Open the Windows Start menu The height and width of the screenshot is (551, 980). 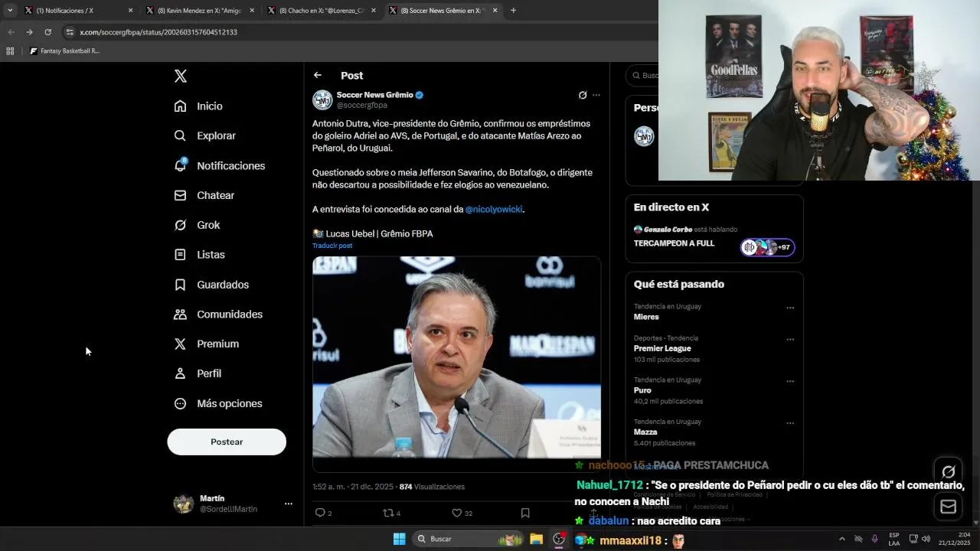[399, 539]
